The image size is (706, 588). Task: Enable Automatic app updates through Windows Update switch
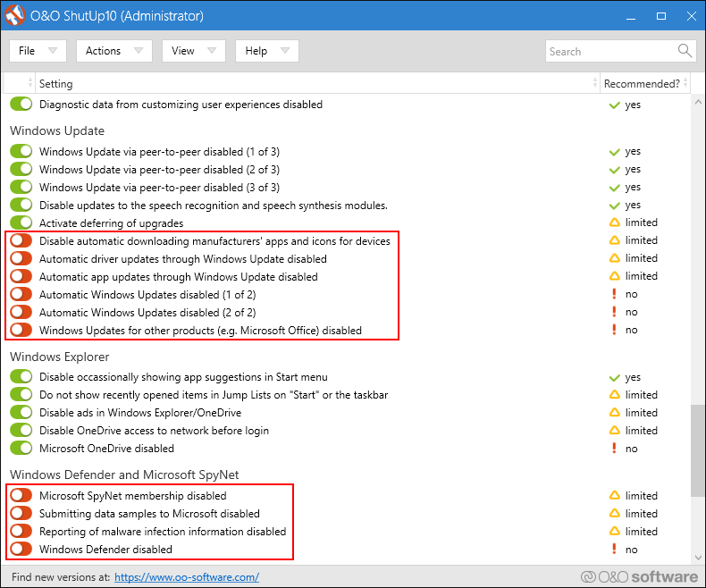point(21,276)
